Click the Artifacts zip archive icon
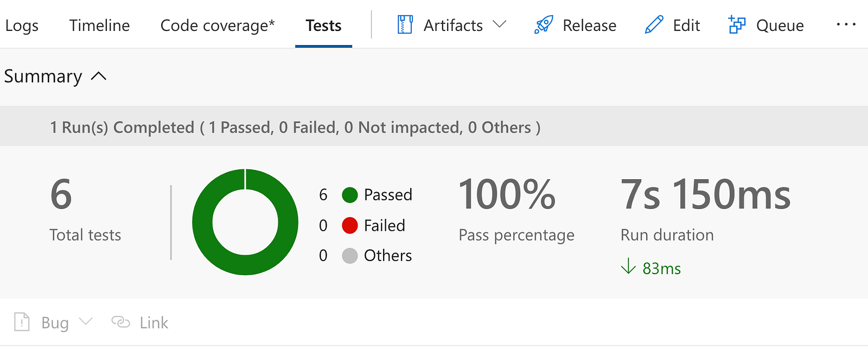This screenshot has height=348, width=868. coord(405,25)
